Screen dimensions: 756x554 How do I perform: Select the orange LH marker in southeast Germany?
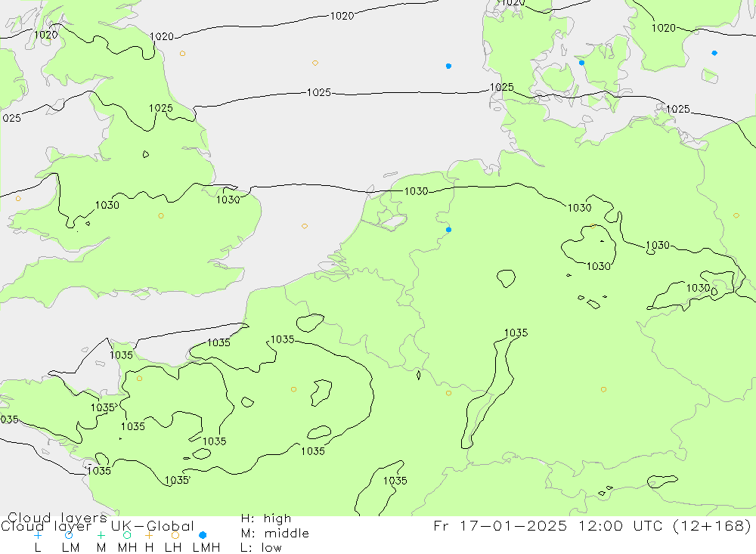click(603, 389)
